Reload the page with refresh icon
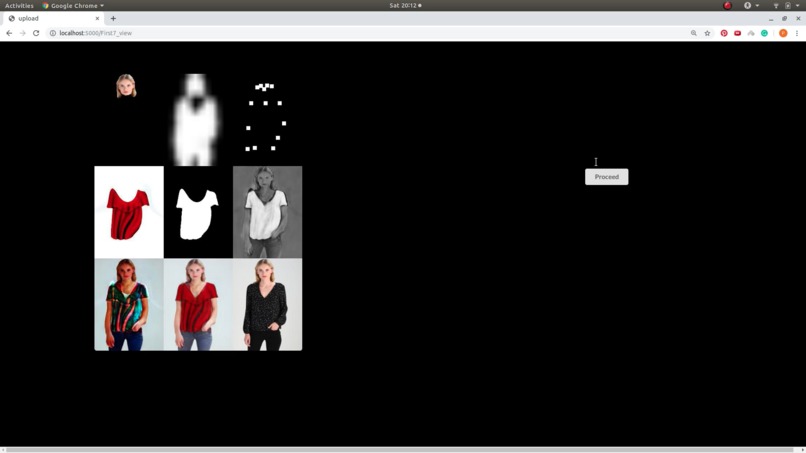Image resolution: width=806 pixels, height=453 pixels. (x=36, y=33)
